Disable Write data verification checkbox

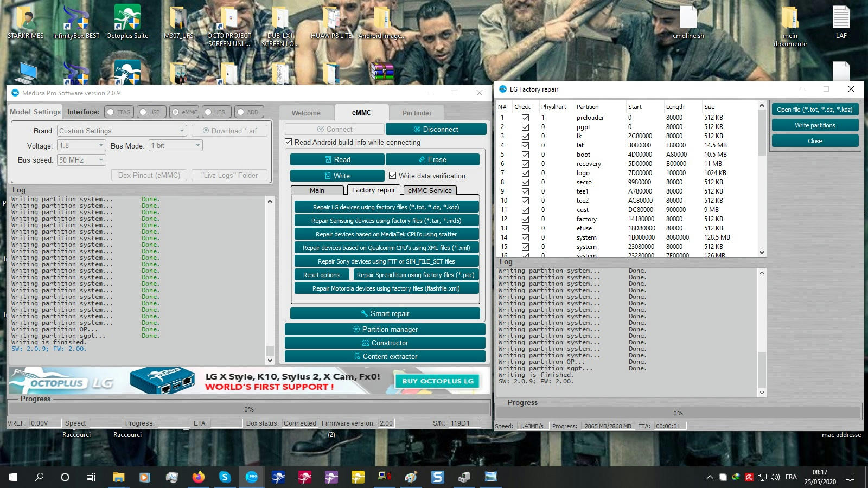coord(393,176)
